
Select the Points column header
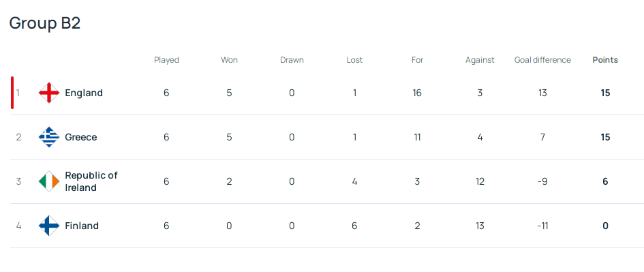[x=605, y=60]
